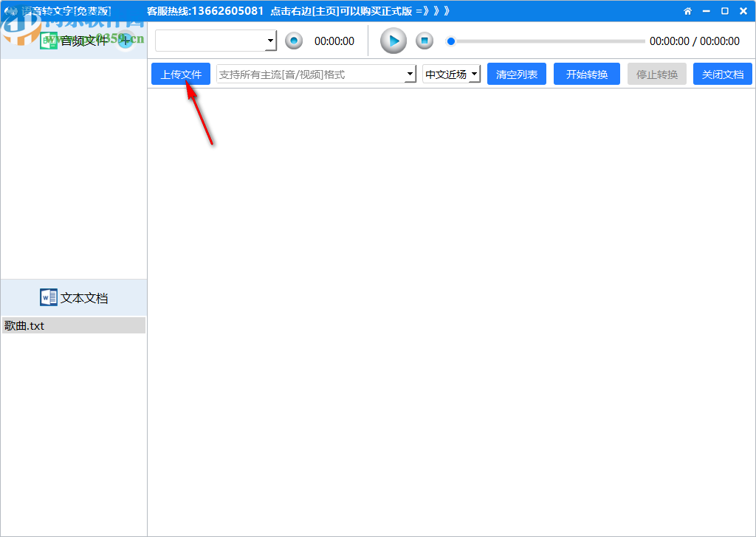756x537 pixels.
Task: Click the playback time 00:00:00 / 00:00:00
Action: point(694,41)
